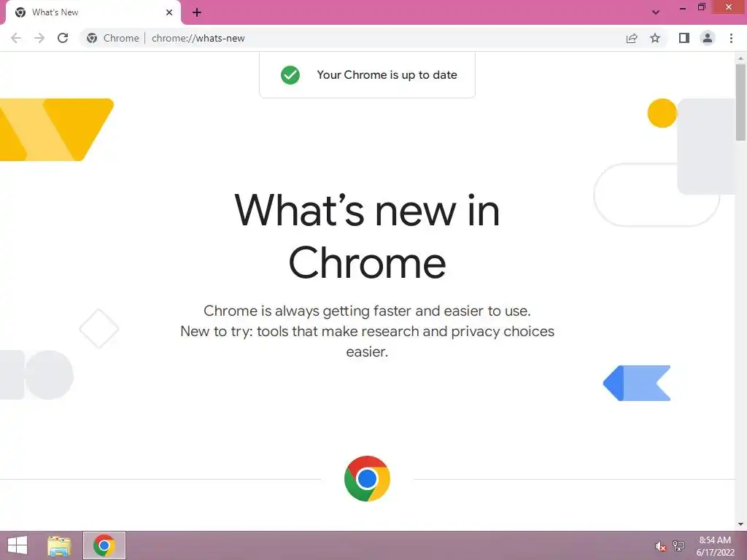The height and width of the screenshot is (560, 747).
Task: Reload the What's New page
Action: click(63, 38)
